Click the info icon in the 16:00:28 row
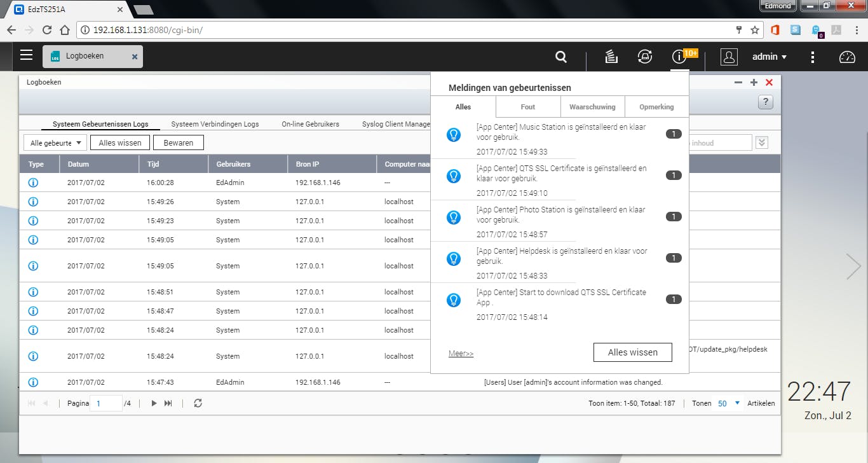Image resolution: width=868 pixels, height=463 pixels. [34, 183]
